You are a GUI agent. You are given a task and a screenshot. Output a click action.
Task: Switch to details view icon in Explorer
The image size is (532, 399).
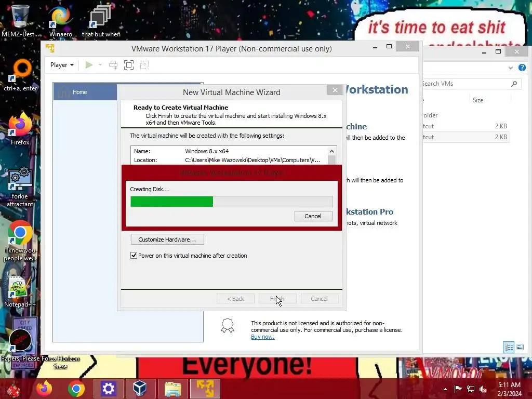508,347
